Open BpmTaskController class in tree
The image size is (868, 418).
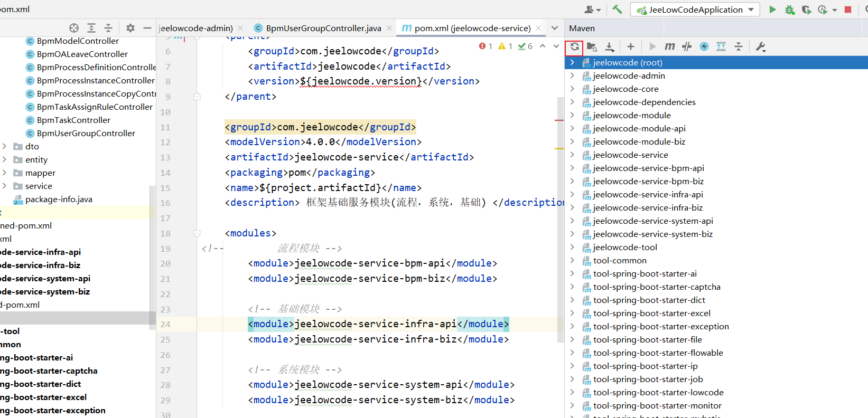(73, 120)
